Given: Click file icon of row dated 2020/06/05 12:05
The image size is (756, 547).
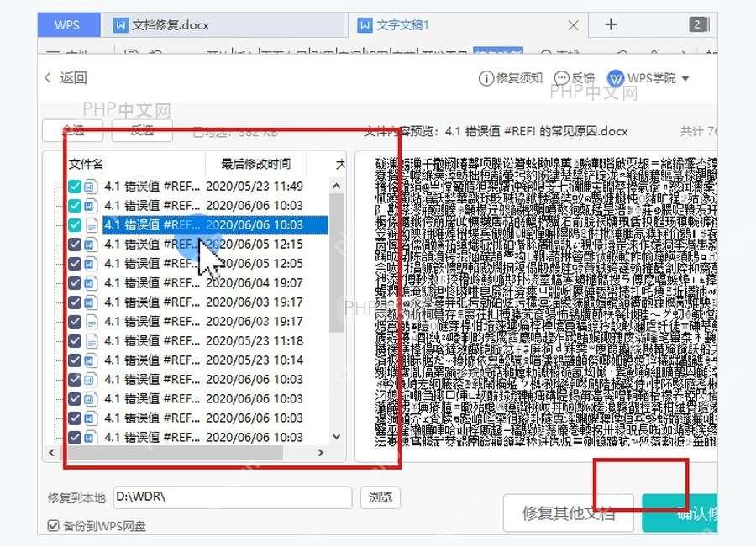Looking at the screenshot, I should (x=91, y=263).
